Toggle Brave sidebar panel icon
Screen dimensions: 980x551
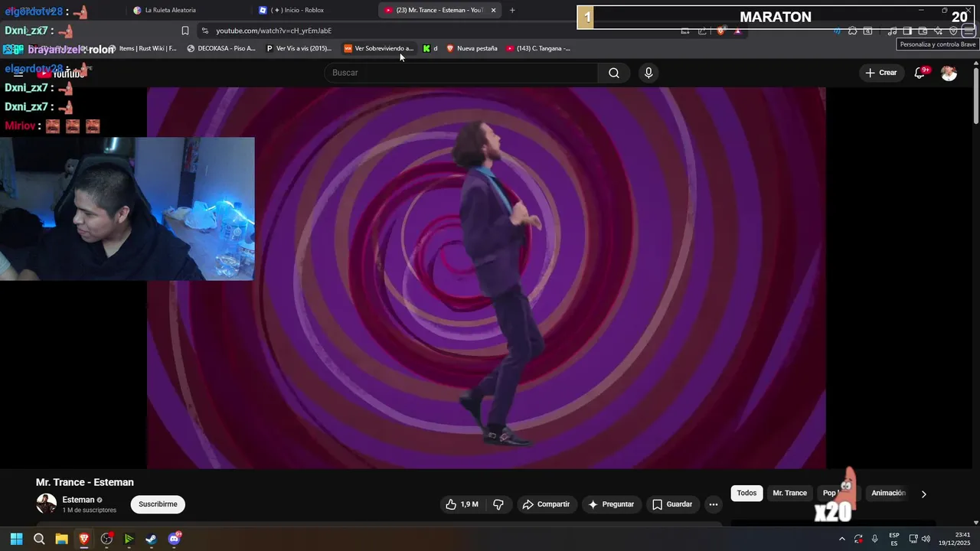(907, 31)
